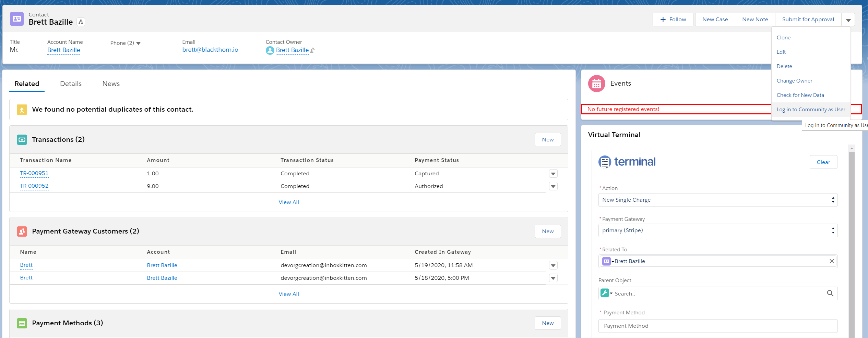Click the Events calendar icon
The height and width of the screenshot is (338, 868).
tap(597, 84)
